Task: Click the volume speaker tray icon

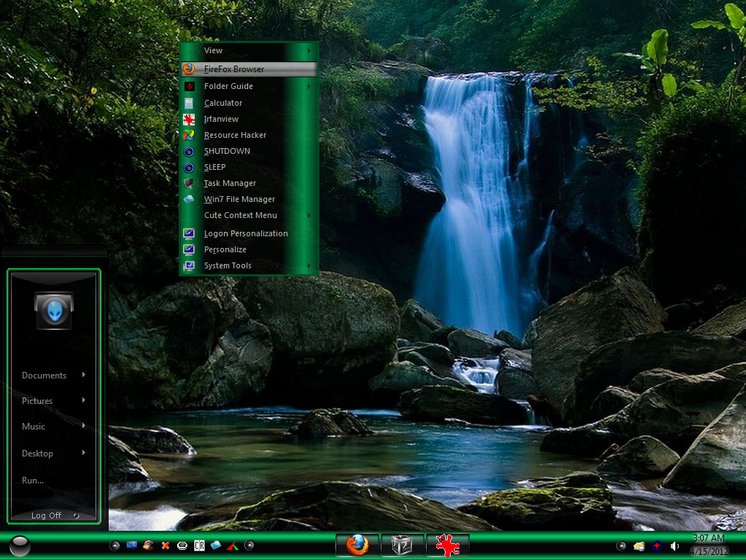Action: pyautogui.click(x=675, y=546)
